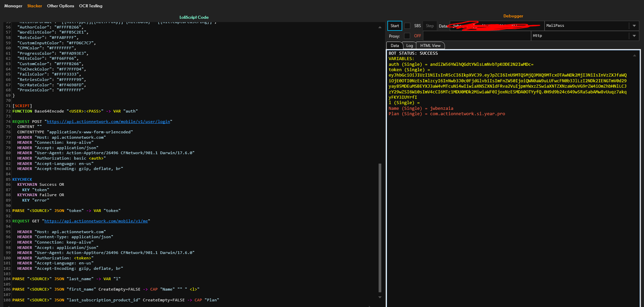Toggle the SBS step-by-step checkbox

click(408, 26)
